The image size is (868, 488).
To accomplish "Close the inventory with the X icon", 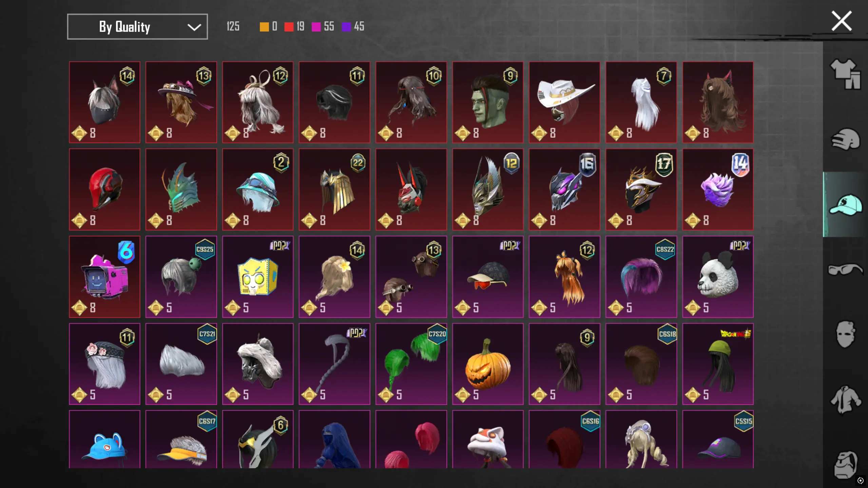I will click(x=842, y=21).
